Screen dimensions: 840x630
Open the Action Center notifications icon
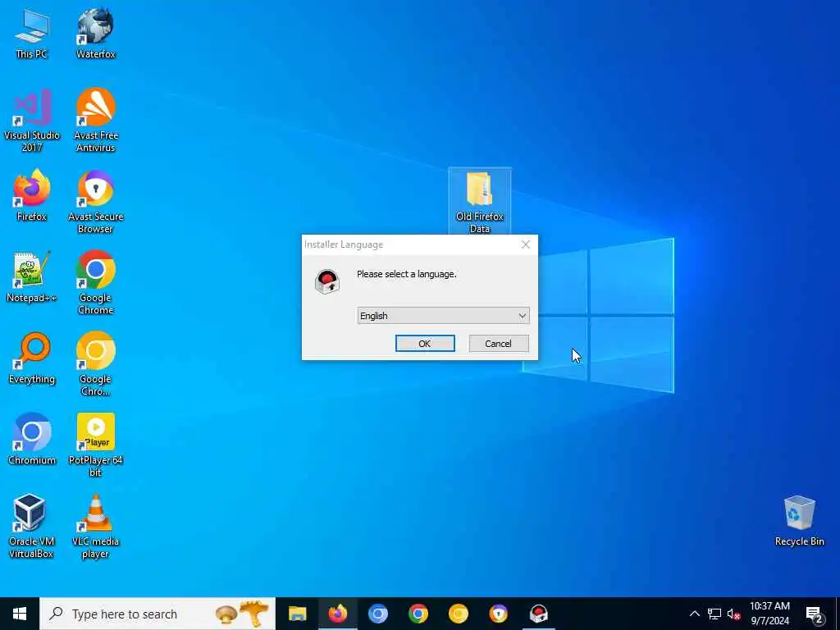815,614
